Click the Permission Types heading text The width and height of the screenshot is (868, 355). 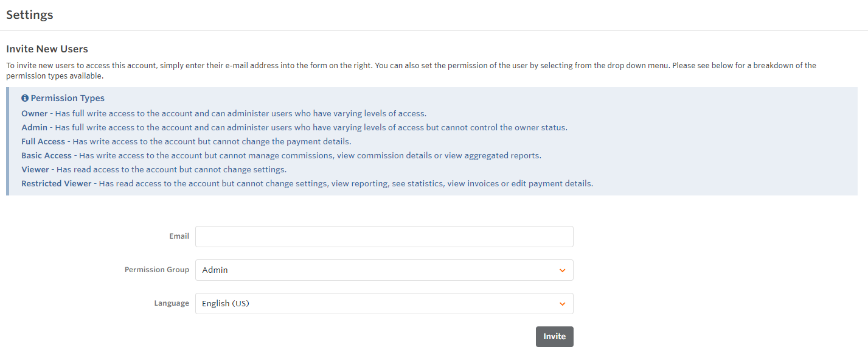68,98
